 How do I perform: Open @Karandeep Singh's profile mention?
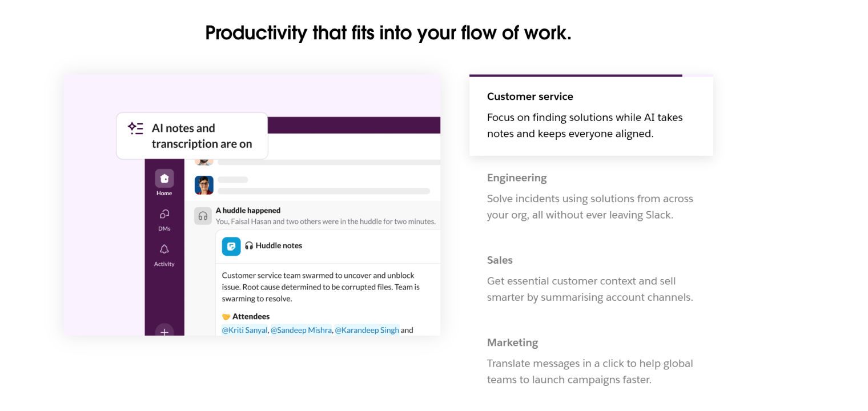[x=367, y=330]
